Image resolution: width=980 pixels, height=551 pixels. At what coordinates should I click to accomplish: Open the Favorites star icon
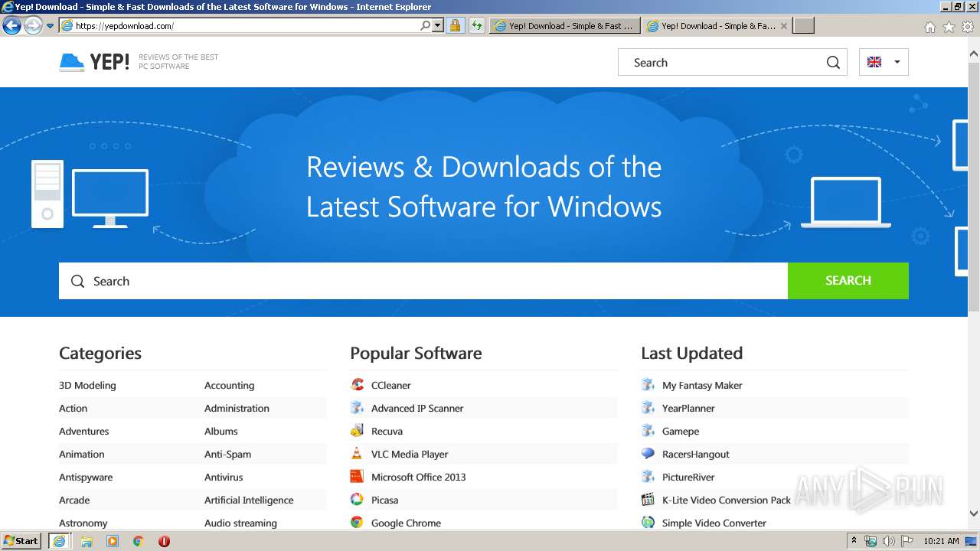tap(949, 27)
